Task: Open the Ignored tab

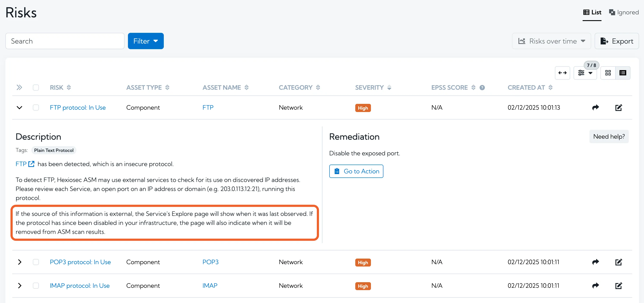Action: pos(624,12)
